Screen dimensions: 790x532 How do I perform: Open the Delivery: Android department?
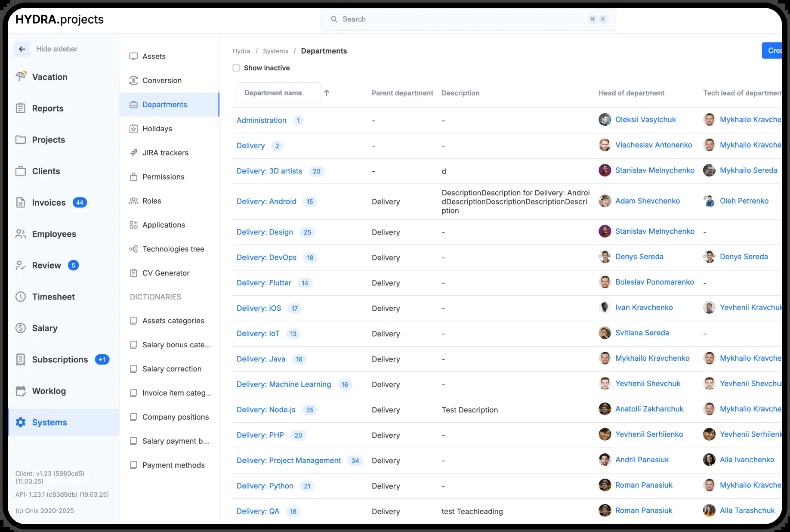pos(266,201)
